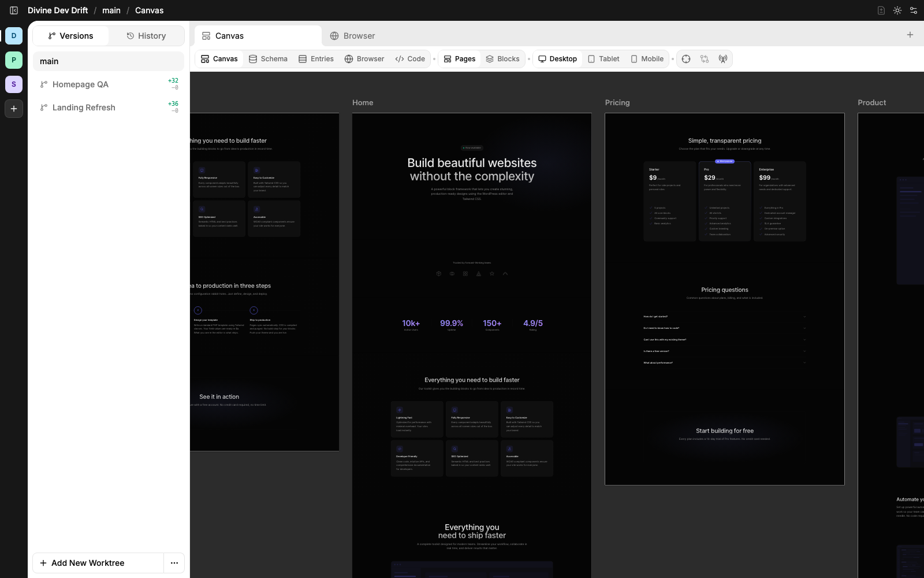Toggle light theme with sun icon
The width and height of the screenshot is (924, 578).
pos(897,10)
